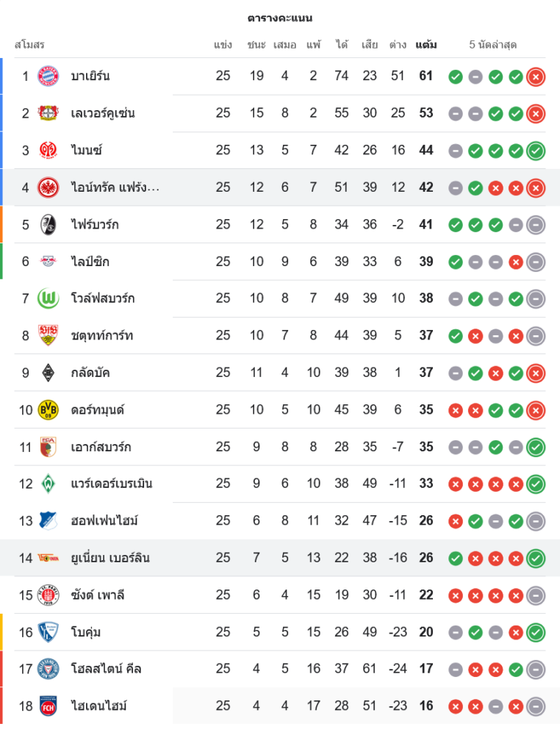Viewport: 560px width, 735px height.
Task: Click the Werder Bremen diamond logo
Action: [x=49, y=484]
